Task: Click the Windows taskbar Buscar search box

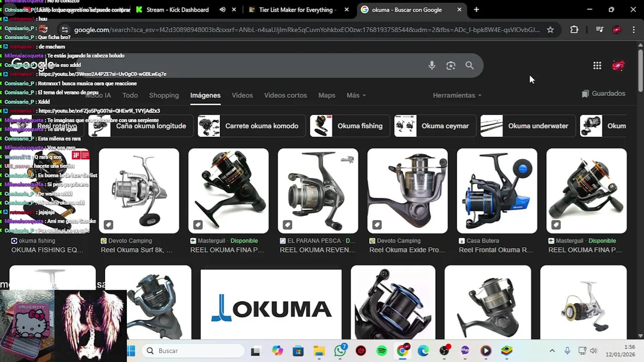Action: (x=193, y=350)
